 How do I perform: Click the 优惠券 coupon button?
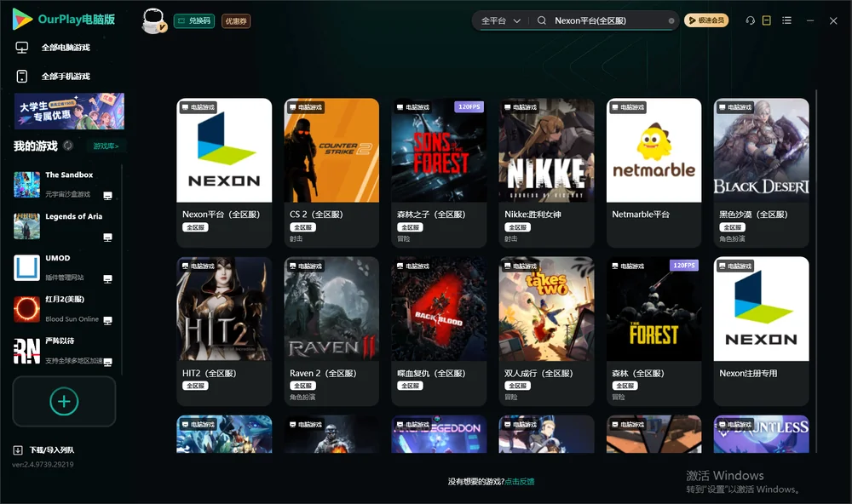[236, 21]
